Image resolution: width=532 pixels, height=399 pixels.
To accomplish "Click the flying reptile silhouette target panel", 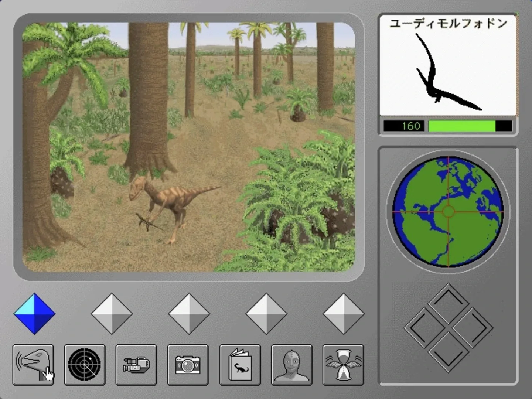I will (x=448, y=70).
